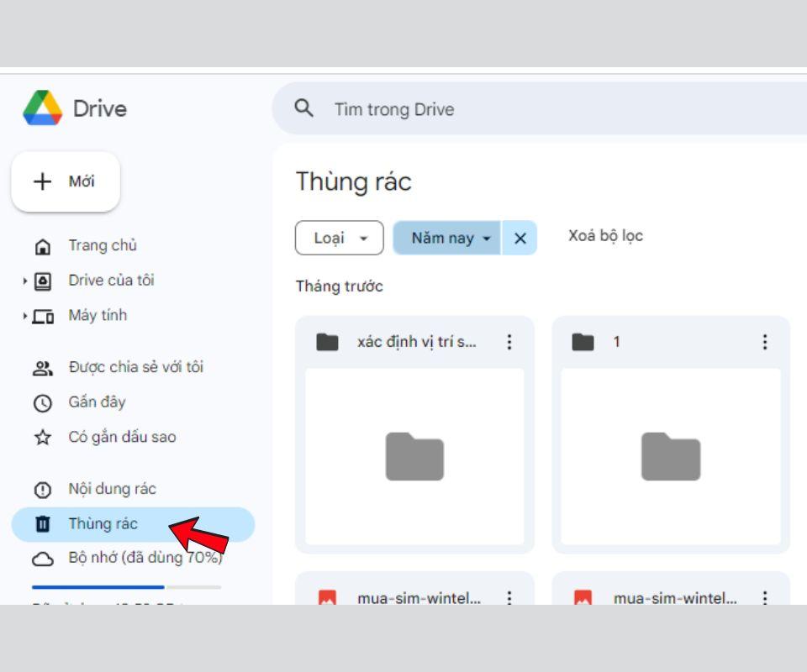Open three-dot menu for folder "1"

764,342
